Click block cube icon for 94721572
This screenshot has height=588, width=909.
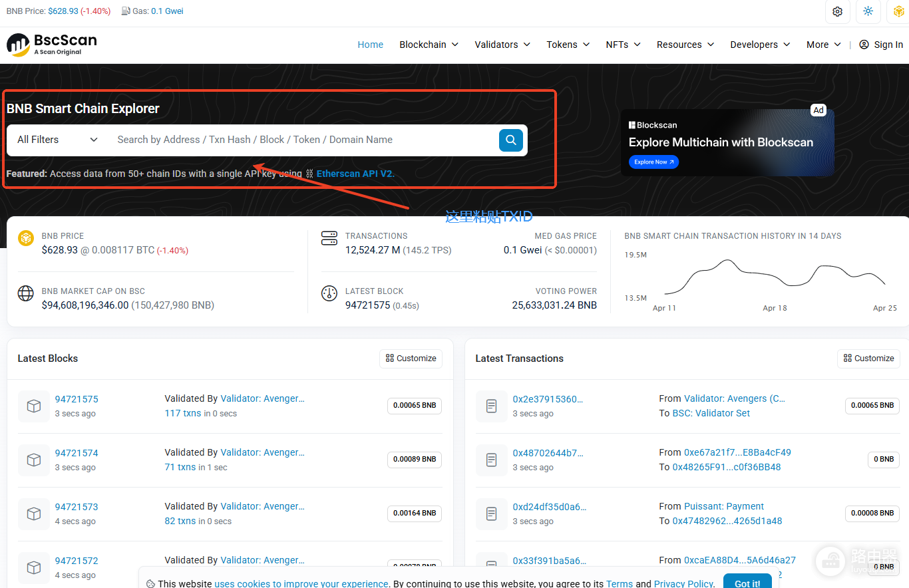(34, 567)
